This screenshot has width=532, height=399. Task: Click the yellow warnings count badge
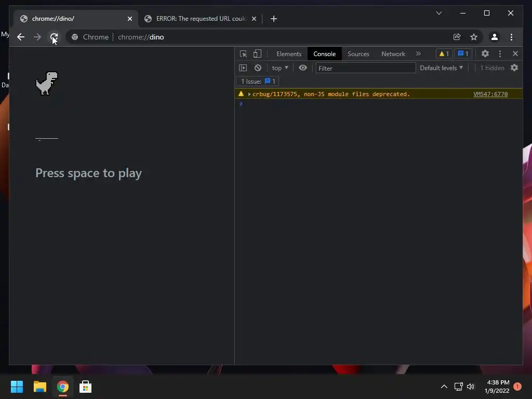pyautogui.click(x=444, y=54)
